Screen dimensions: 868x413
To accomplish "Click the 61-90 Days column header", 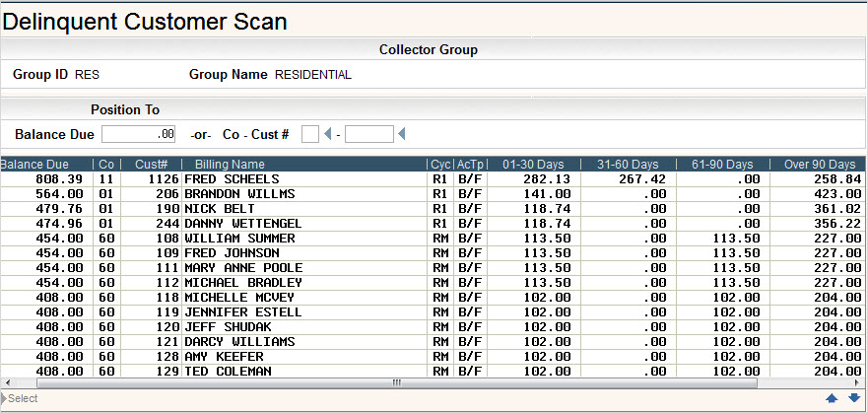I will click(722, 165).
